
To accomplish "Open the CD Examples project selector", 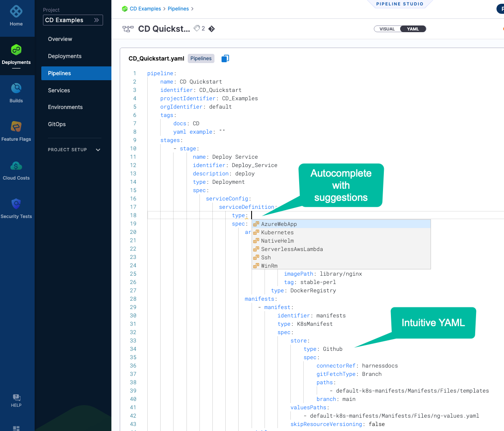I will [x=73, y=20].
